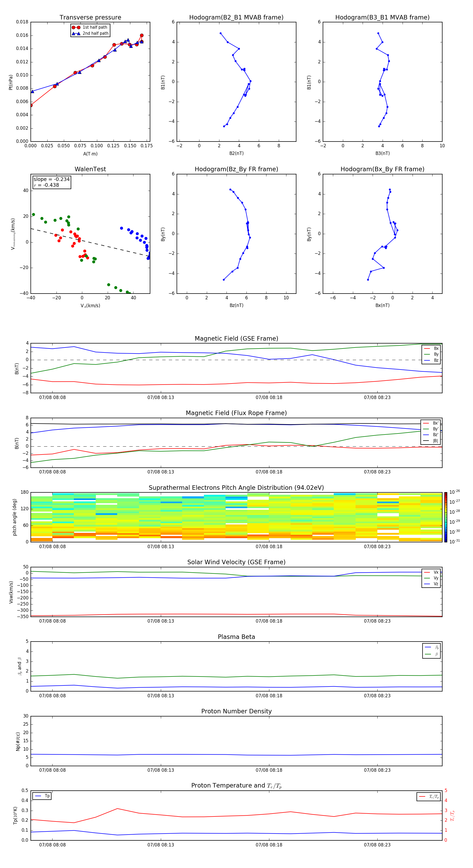
Task: Click the beta legend box in Plasma Beta
Action: [431, 651]
